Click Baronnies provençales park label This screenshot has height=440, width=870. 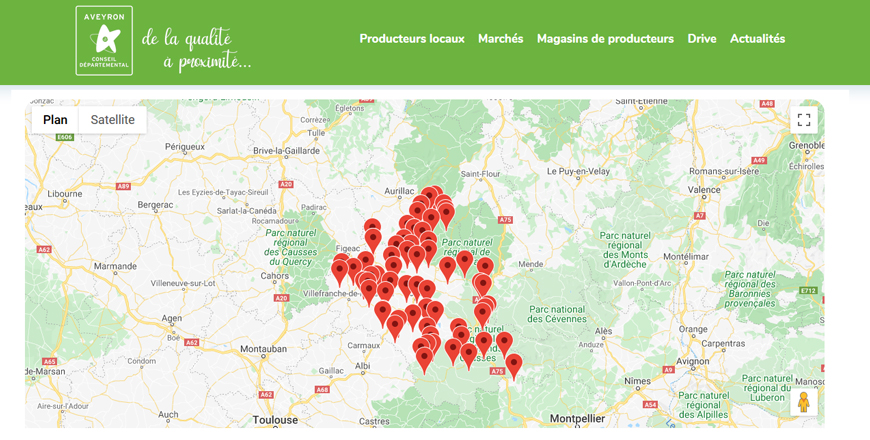[750, 289]
